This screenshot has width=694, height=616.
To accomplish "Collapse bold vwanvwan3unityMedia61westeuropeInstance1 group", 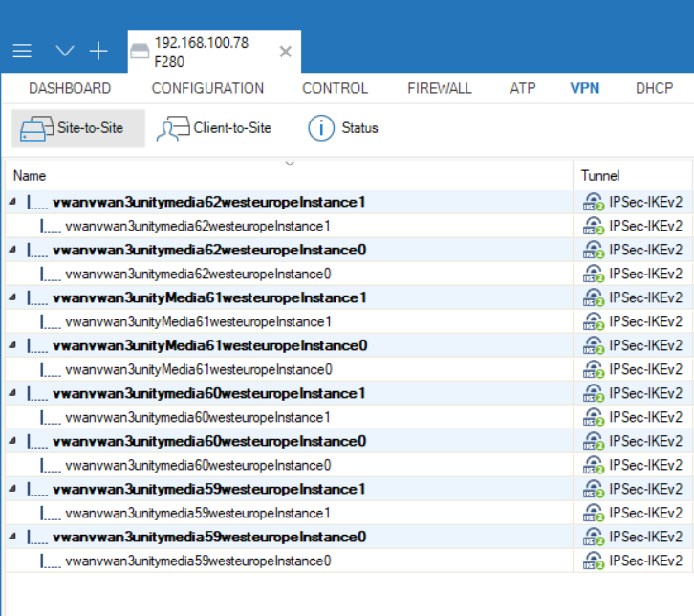I will (x=12, y=297).
